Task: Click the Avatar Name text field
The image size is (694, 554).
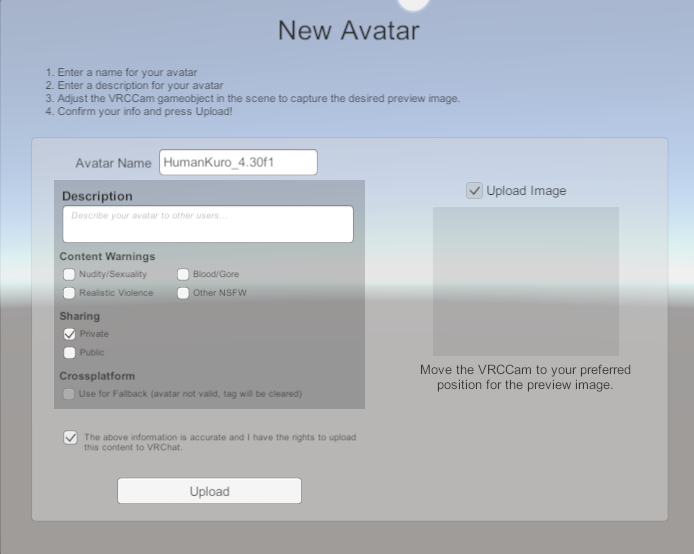Action: [237, 162]
